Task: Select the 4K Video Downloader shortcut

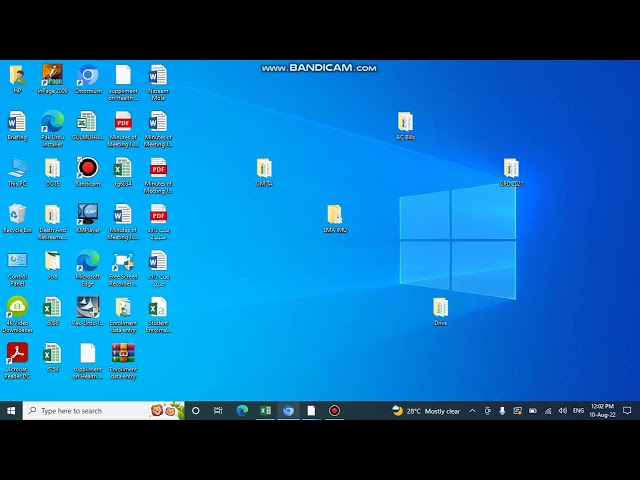Action: coord(17,315)
